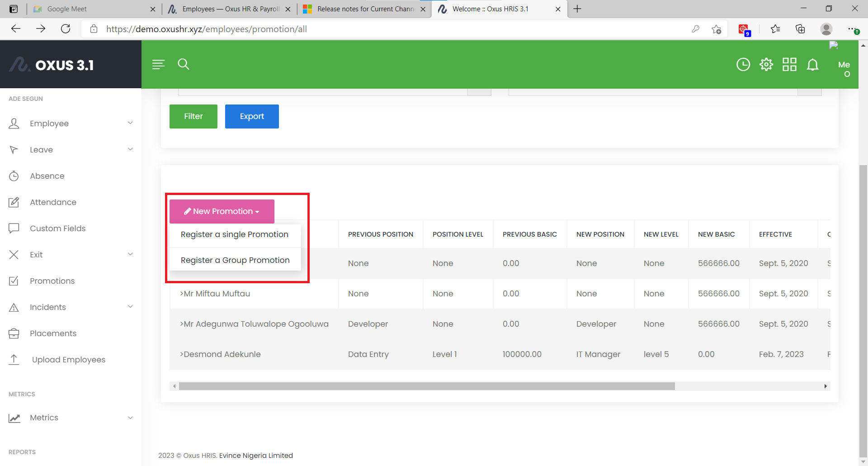
Task: Click the Custom Fields chat icon
Action: coord(14,228)
